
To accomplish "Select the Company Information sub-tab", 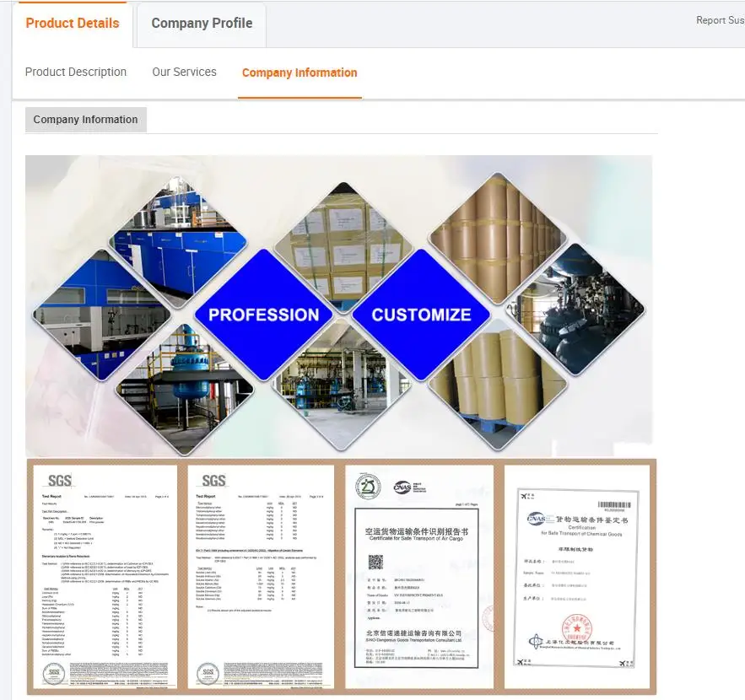I will pos(300,73).
